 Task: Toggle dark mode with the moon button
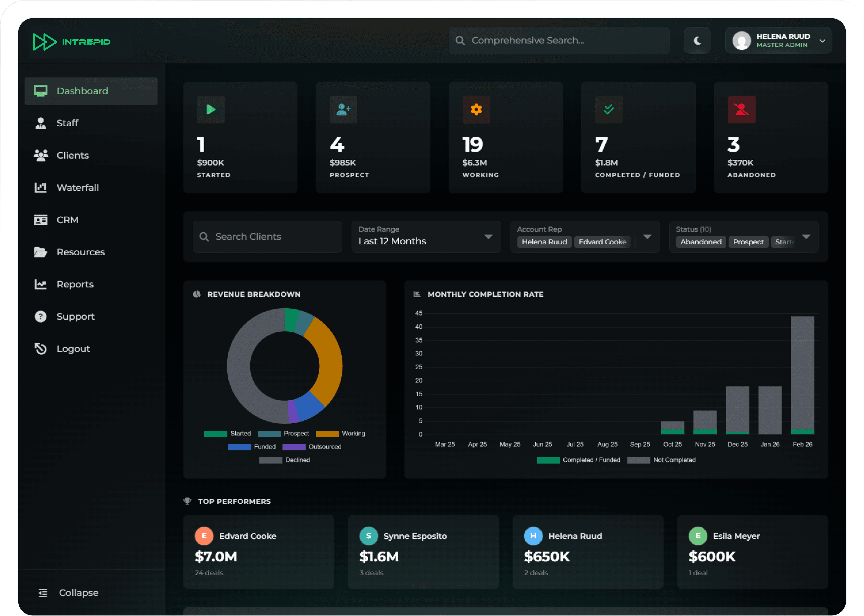click(697, 40)
